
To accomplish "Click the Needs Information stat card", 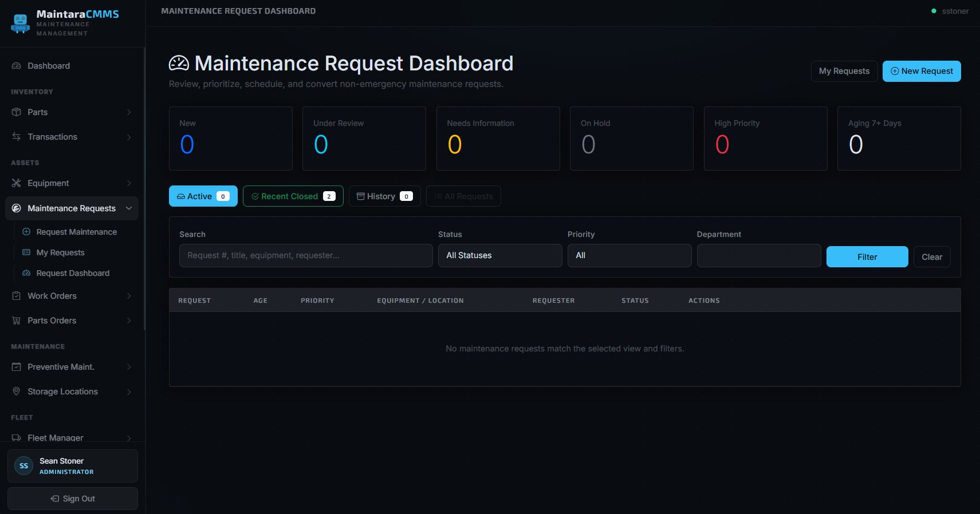I will pos(498,139).
